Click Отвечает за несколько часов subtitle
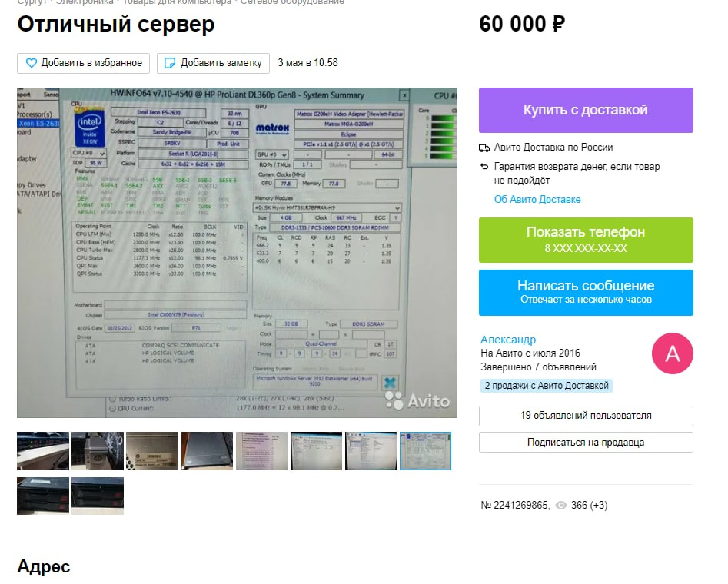This screenshot has height=584, width=728. tap(586, 300)
